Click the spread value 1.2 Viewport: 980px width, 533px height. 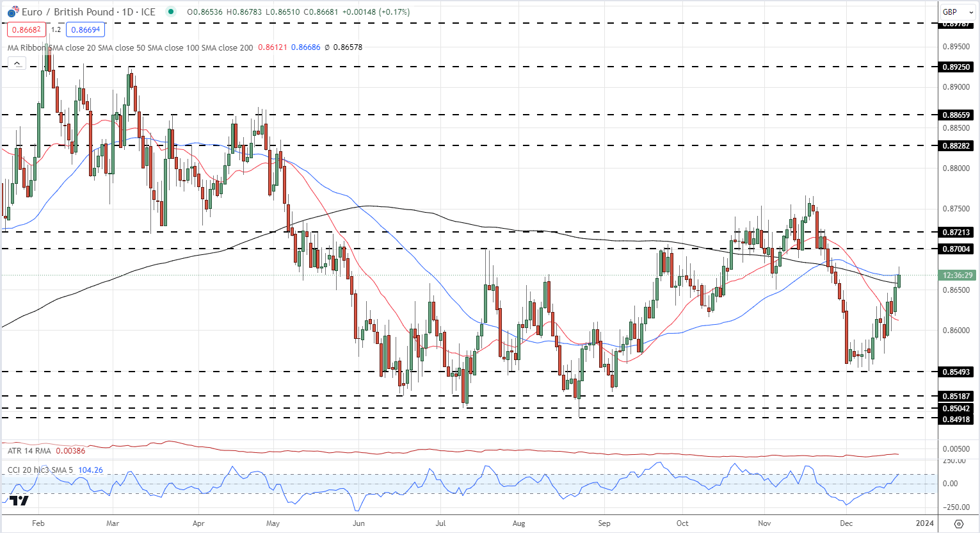[56, 29]
